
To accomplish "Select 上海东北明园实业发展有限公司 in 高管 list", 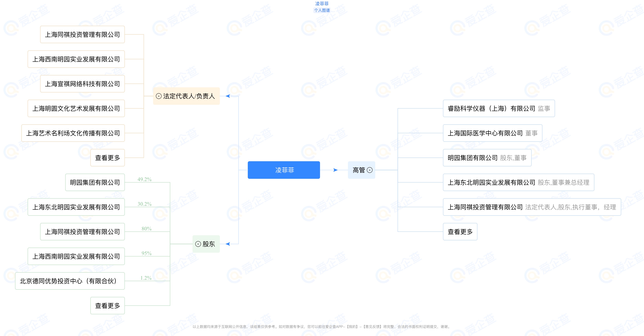I will click(518, 183).
